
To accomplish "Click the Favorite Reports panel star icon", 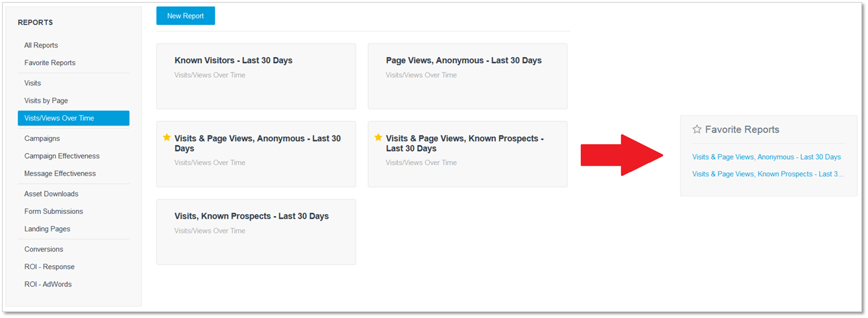I will point(697,129).
